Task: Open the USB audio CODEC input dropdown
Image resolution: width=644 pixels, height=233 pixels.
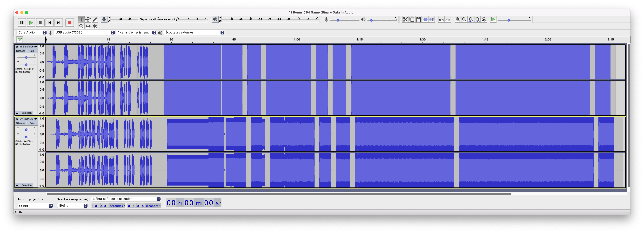Action: point(84,33)
